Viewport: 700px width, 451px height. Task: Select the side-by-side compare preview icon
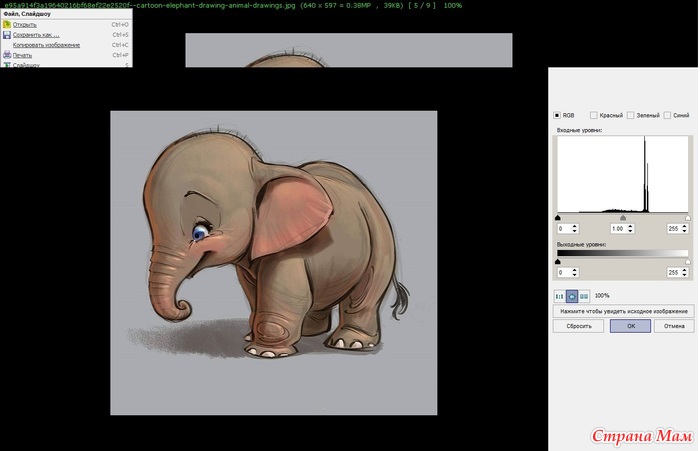coord(584,296)
